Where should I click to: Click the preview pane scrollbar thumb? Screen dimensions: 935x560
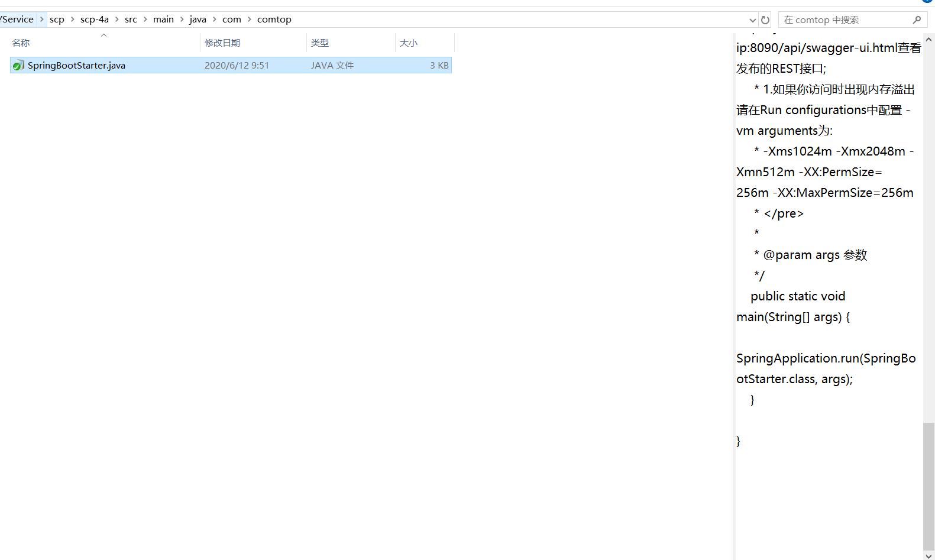click(x=928, y=486)
